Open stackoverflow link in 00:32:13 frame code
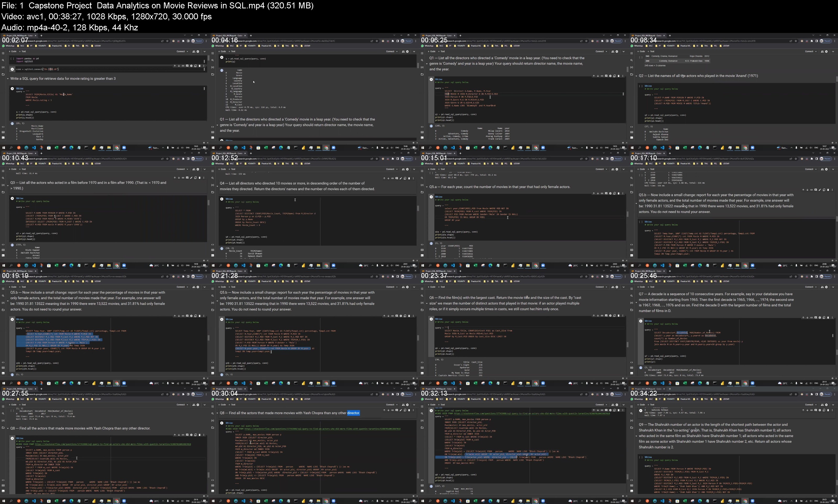The height and width of the screenshot is (504, 838). tap(532, 413)
